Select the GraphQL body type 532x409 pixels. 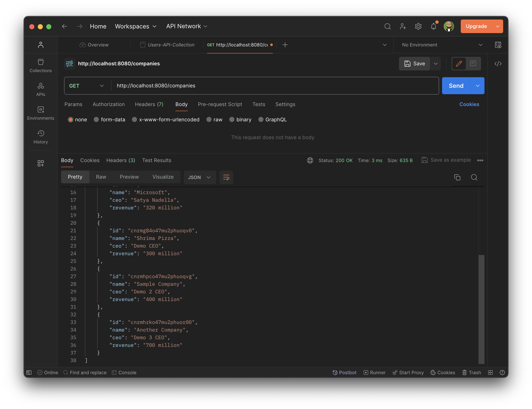[272, 119]
